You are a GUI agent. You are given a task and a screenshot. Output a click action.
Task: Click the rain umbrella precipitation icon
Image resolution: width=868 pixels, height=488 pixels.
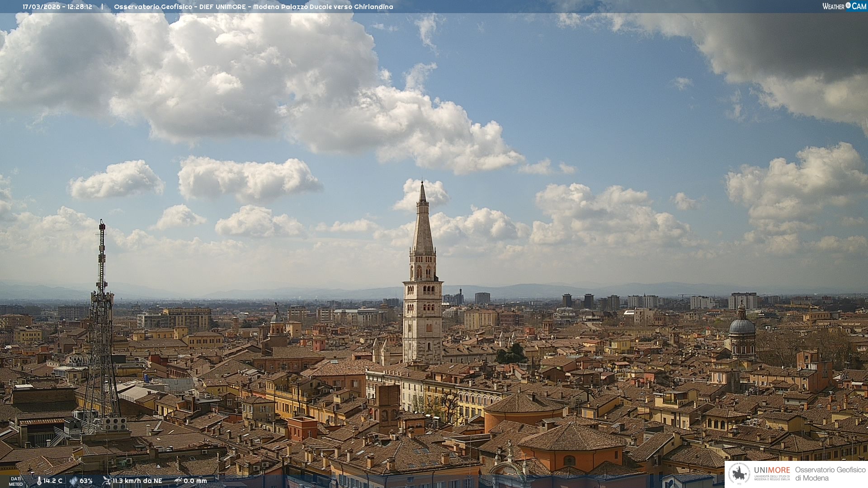coord(178,481)
